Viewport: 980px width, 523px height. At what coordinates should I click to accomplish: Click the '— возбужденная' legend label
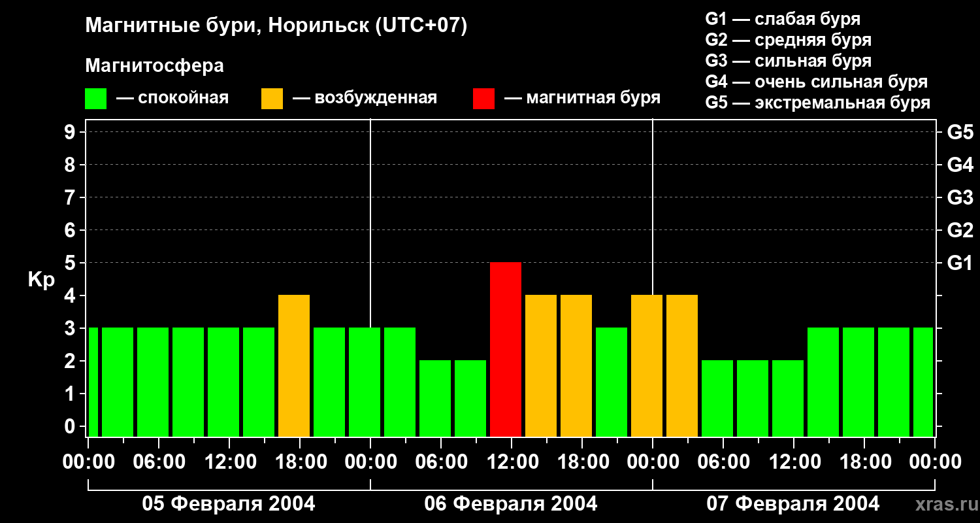coord(365,98)
